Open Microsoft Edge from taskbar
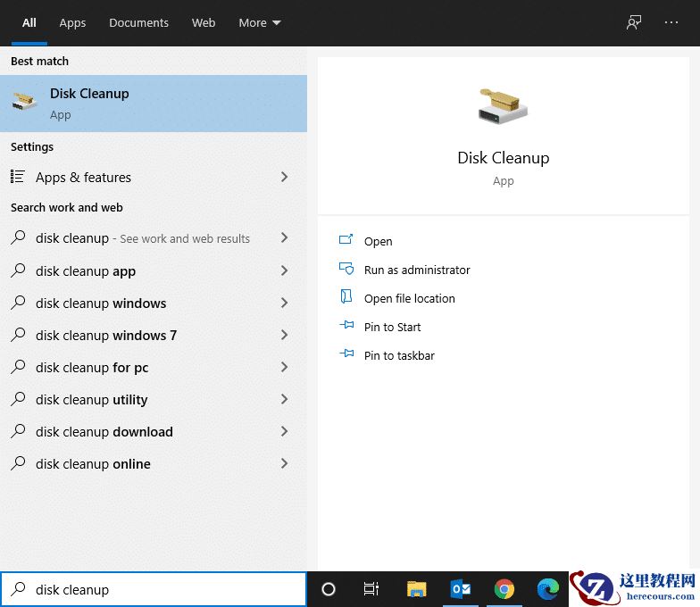This screenshot has height=607, width=700. (x=547, y=589)
